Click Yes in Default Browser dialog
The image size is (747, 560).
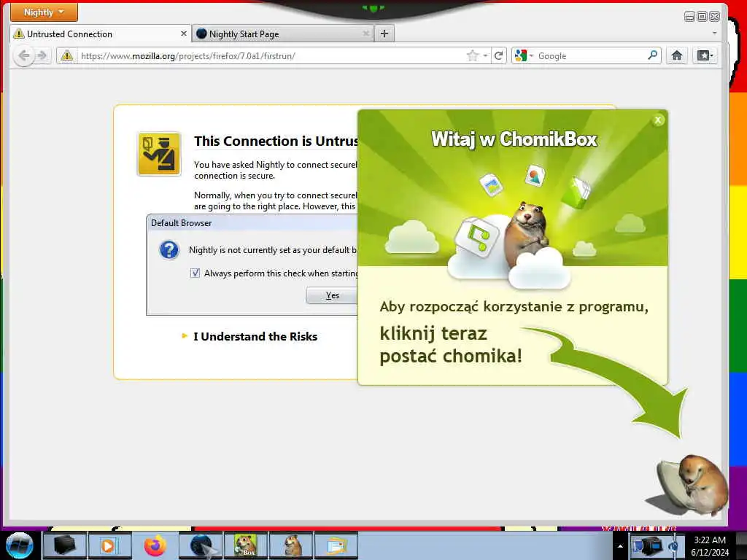pos(332,295)
